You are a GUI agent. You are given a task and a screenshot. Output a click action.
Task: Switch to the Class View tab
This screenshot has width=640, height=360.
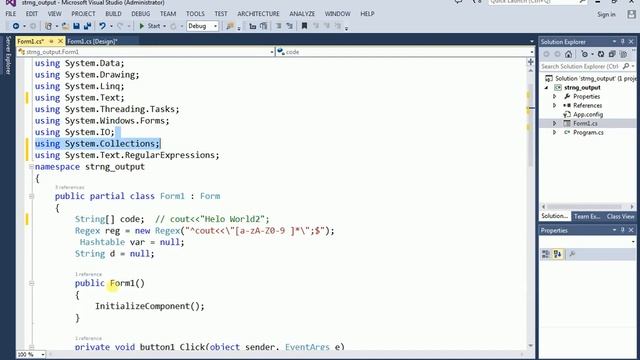click(620, 216)
